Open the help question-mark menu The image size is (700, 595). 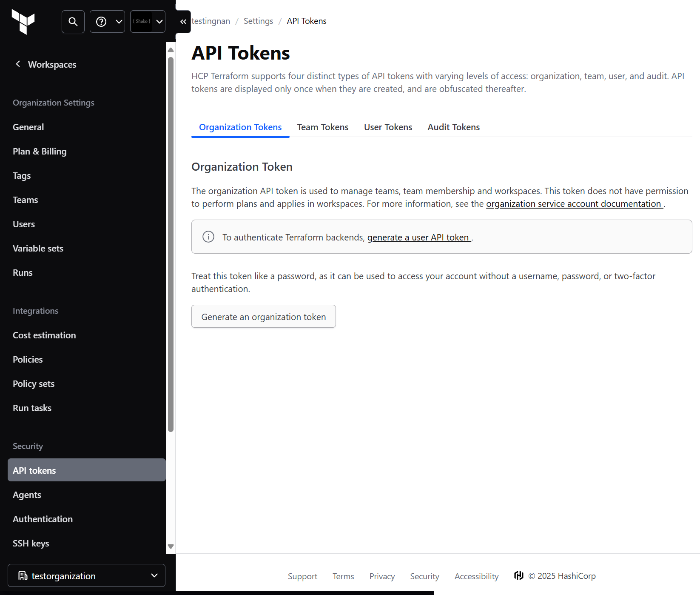(x=107, y=22)
